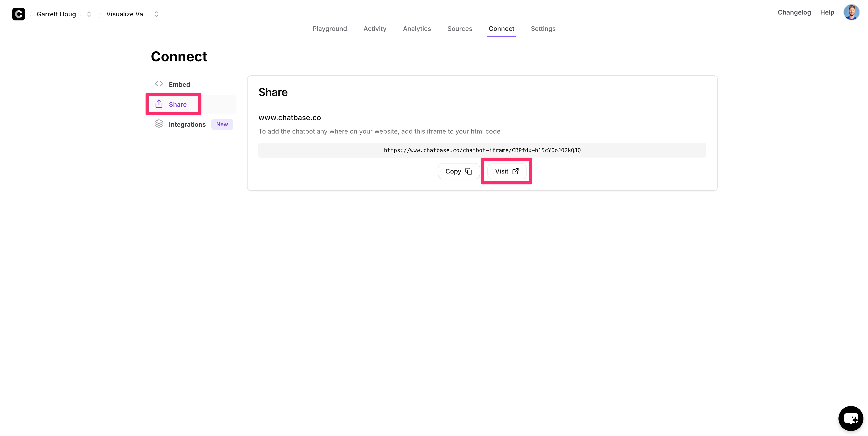This screenshot has width=868, height=436.
Task: Open the chat support bubble icon
Action: point(851,419)
